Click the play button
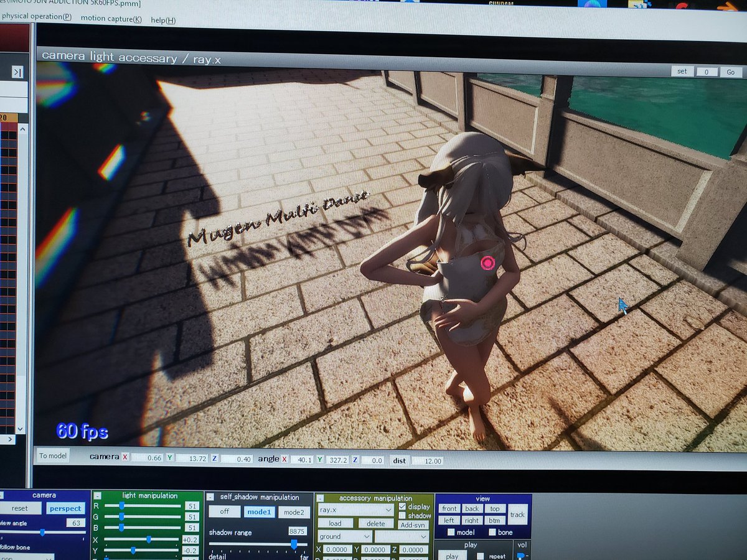Screen dimensions: 747x560 453,556
